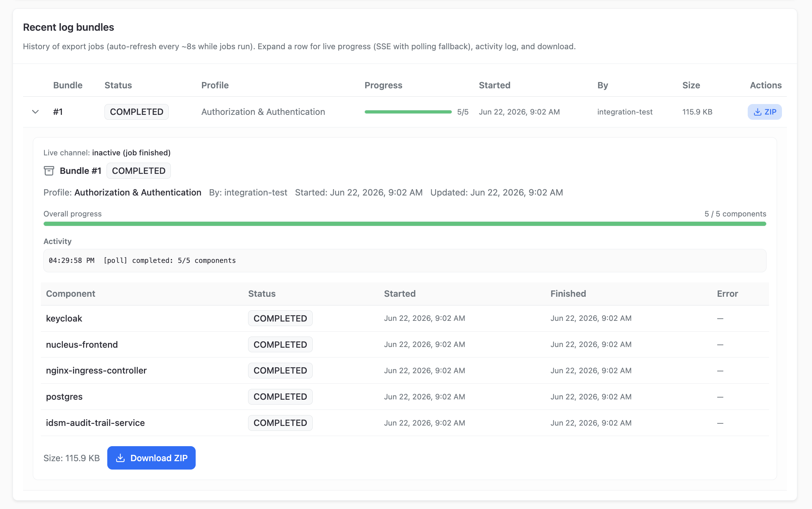Click the Updated: Jun 22, 2026 timestamp
Viewport: 812px width, 509px height.
tap(496, 192)
